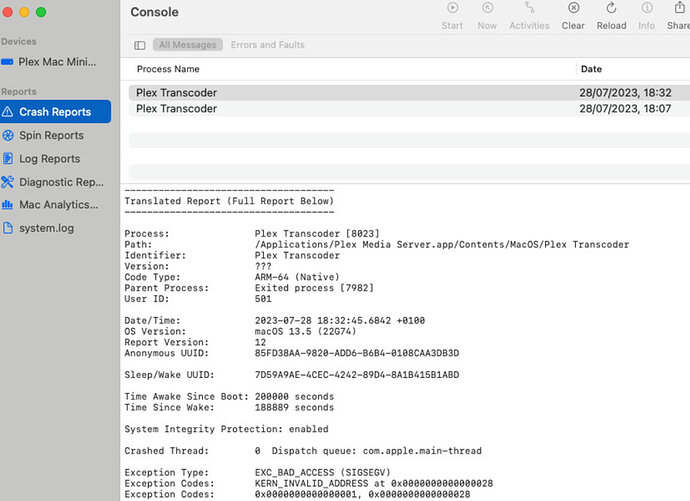The width and height of the screenshot is (690, 501).
Task: Click the Identifier Plex Transcoder value
Action: (297, 256)
